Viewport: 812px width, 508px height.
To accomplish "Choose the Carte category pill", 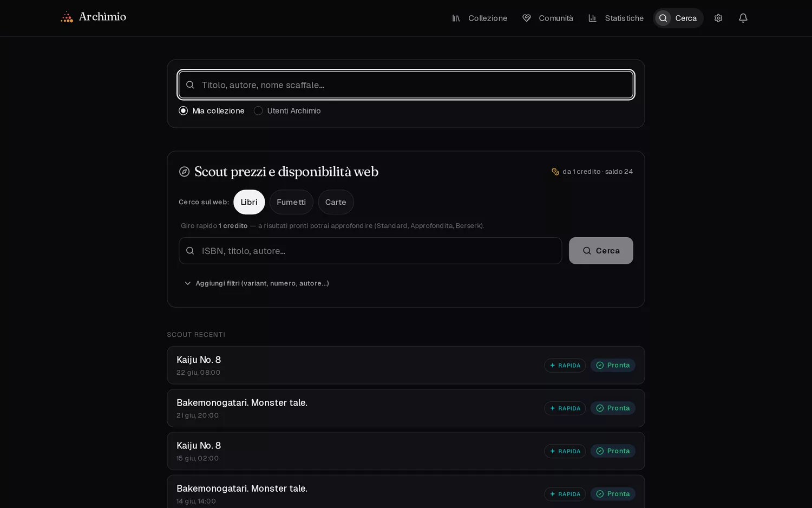I will [x=336, y=202].
